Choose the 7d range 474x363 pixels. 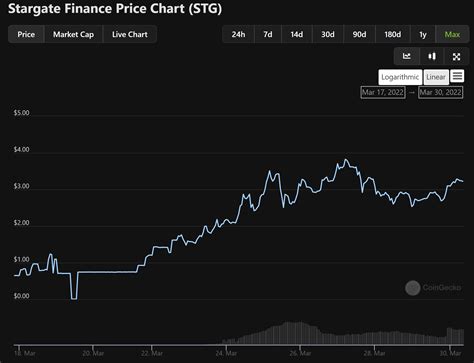tap(268, 34)
